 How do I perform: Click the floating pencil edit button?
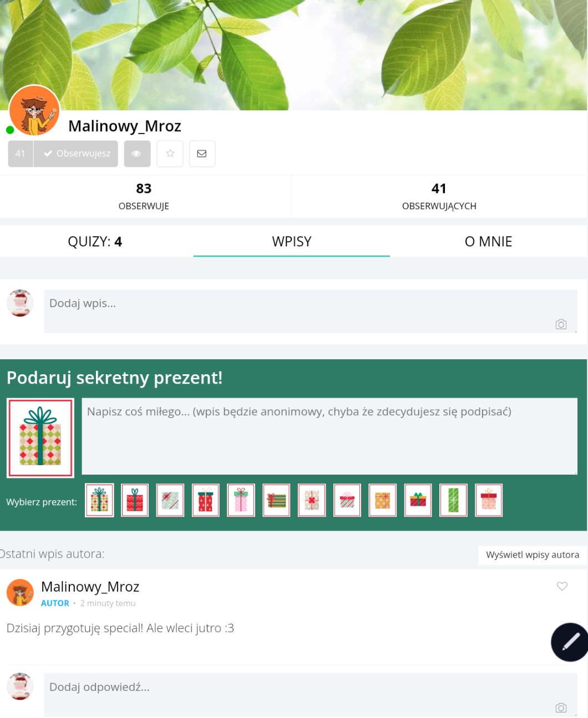pyautogui.click(x=570, y=642)
